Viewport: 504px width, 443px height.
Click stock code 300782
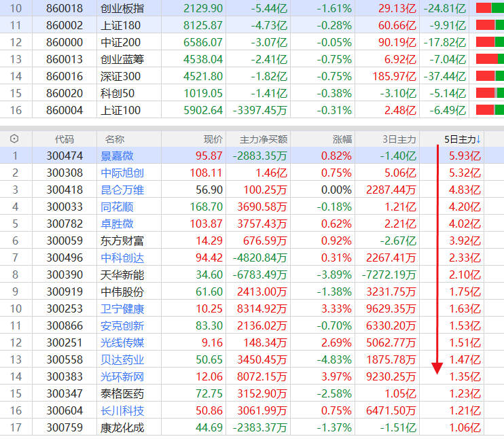pos(65,224)
